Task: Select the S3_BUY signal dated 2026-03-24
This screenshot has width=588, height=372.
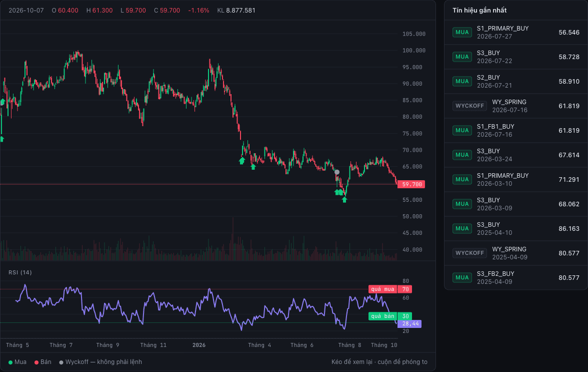Action: [x=515, y=155]
